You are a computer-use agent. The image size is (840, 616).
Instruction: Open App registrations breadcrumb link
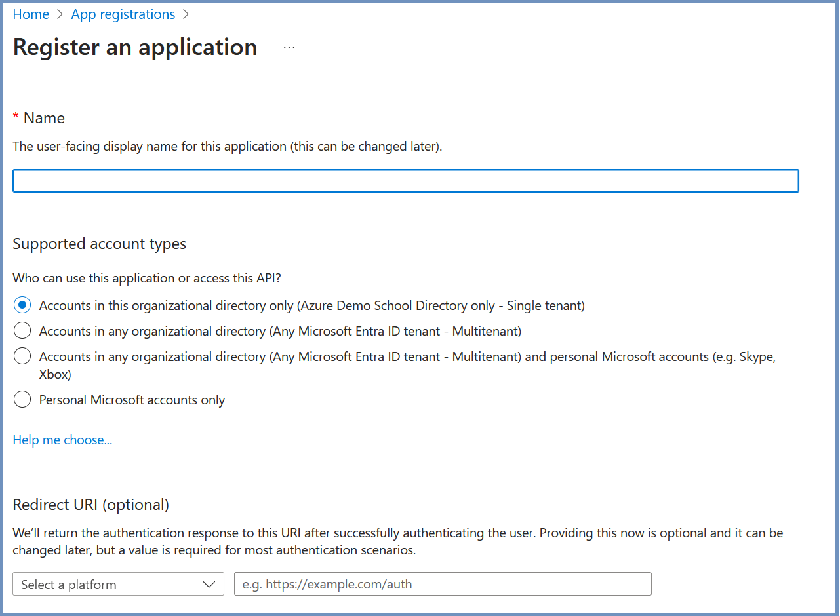tap(123, 14)
